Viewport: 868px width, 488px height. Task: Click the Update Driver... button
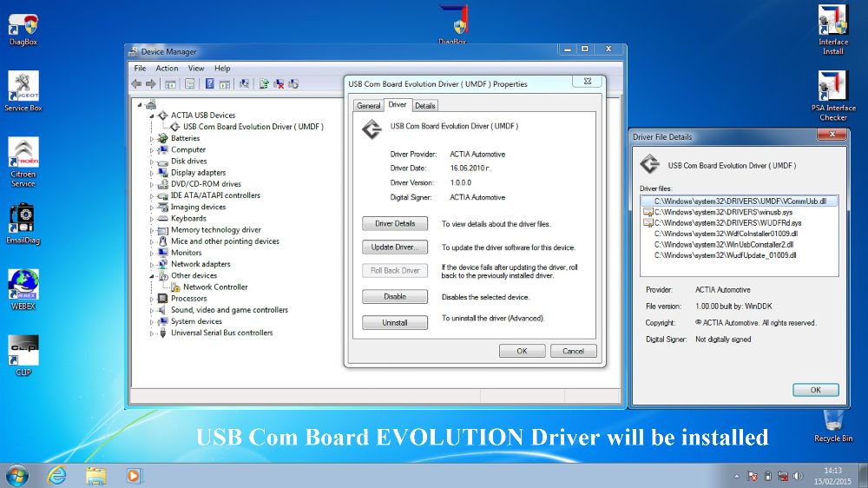point(395,247)
